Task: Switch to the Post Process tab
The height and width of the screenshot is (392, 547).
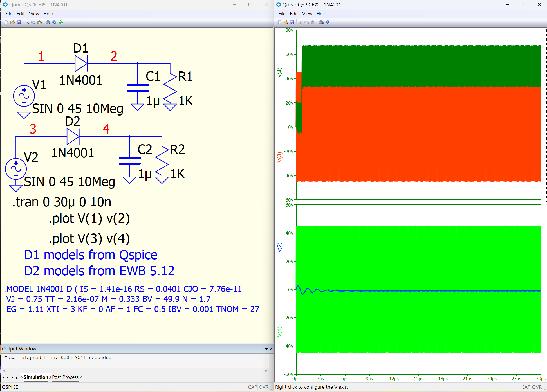Action: click(65, 377)
